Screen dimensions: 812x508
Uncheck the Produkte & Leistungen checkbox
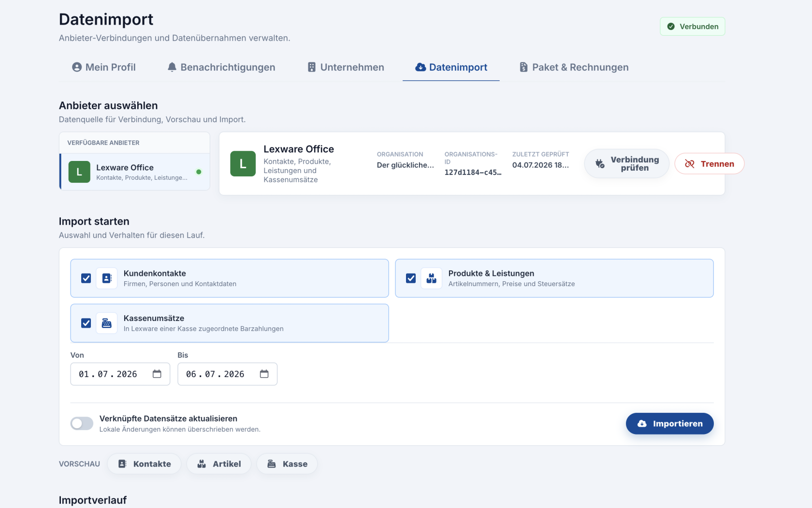click(x=411, y=278)
